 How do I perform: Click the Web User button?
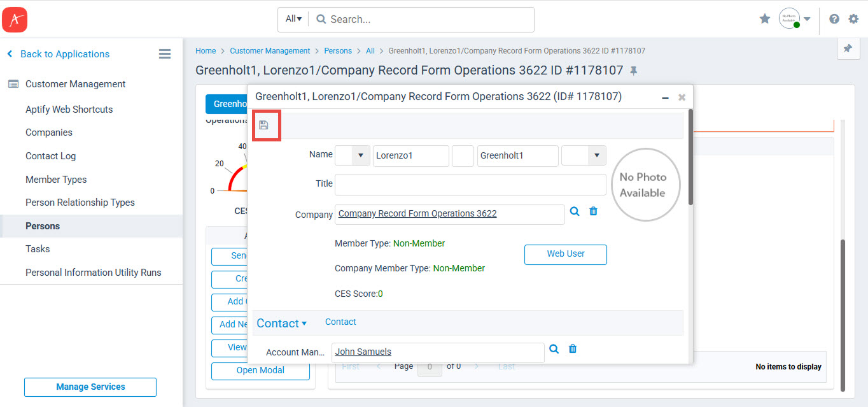[566, 254]
